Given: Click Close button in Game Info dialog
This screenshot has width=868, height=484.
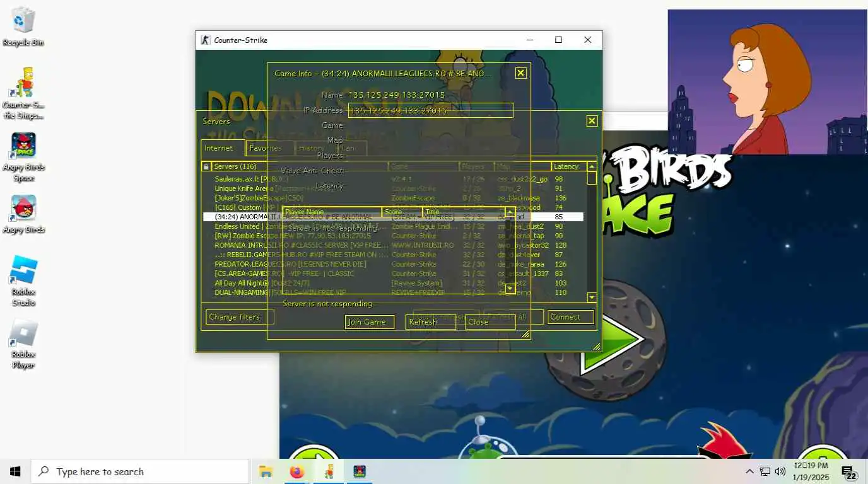Looking at the screenshot, I should tap(490, 322).
